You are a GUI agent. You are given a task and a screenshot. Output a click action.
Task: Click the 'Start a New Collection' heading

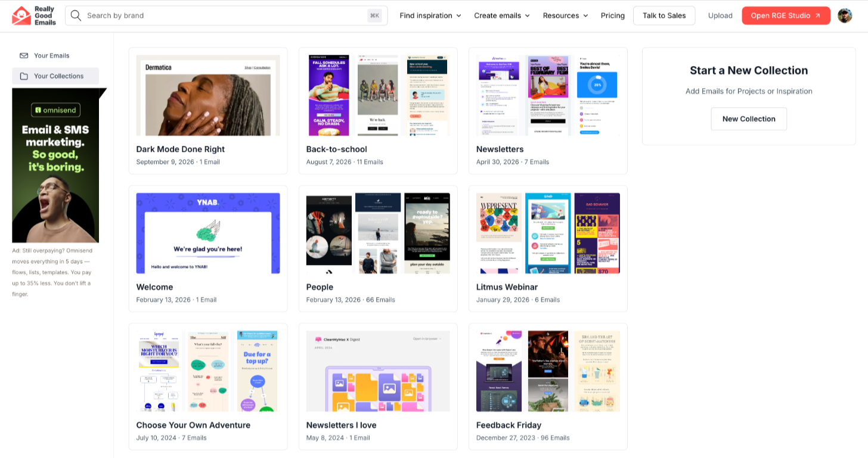[x=749, y=70]
